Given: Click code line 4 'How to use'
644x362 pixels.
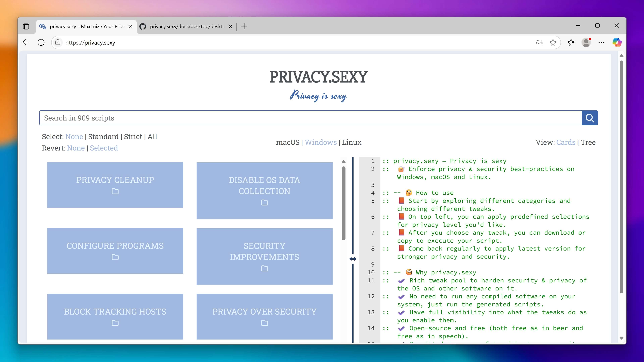Looking at the screenshot, I should (x=418, y=193).
